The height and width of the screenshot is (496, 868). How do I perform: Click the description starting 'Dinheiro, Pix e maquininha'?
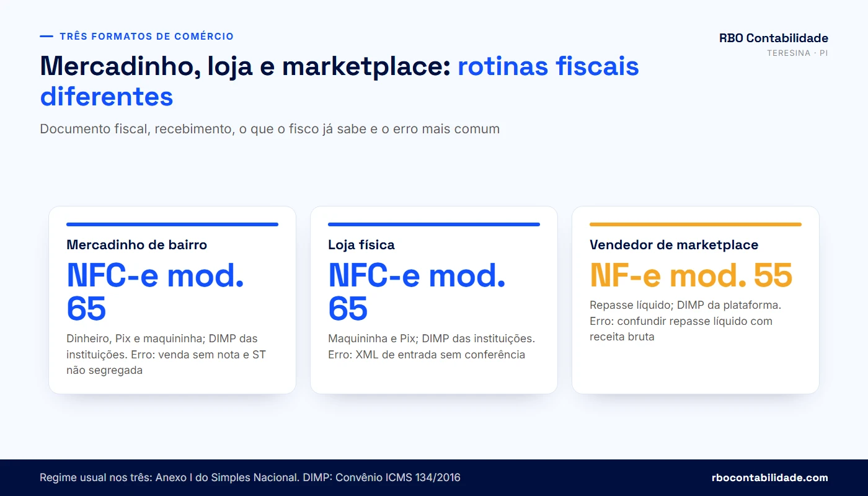[x=166, y=355]
